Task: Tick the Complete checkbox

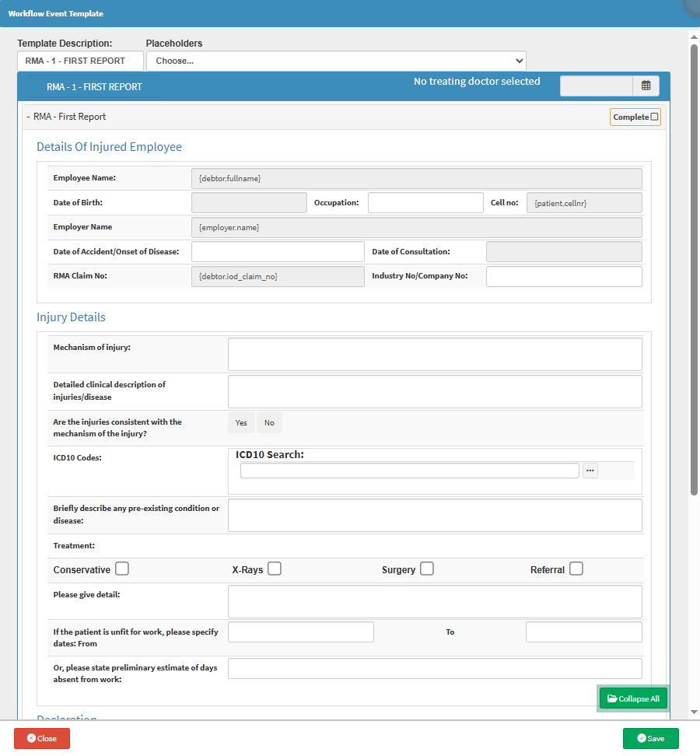Action: (654, 117)
